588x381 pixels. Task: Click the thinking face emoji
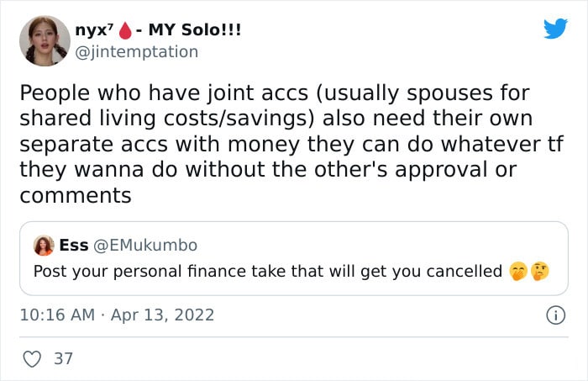(540, 271)
